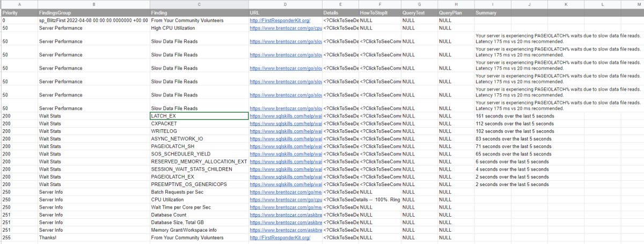This screenshot has width=644, height=244.
Task: Select the 'PREEMPTIVE_OS_GENERICOPS' cell
Action: (199, 184)
